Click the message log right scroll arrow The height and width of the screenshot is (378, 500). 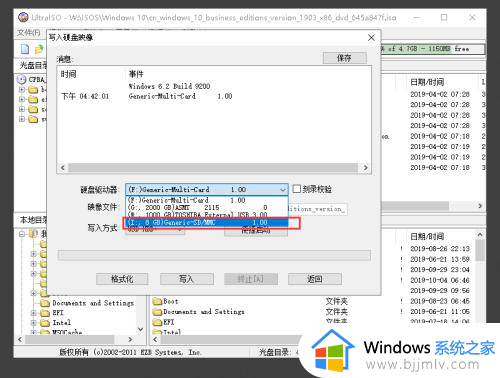(x=366, y=168)
